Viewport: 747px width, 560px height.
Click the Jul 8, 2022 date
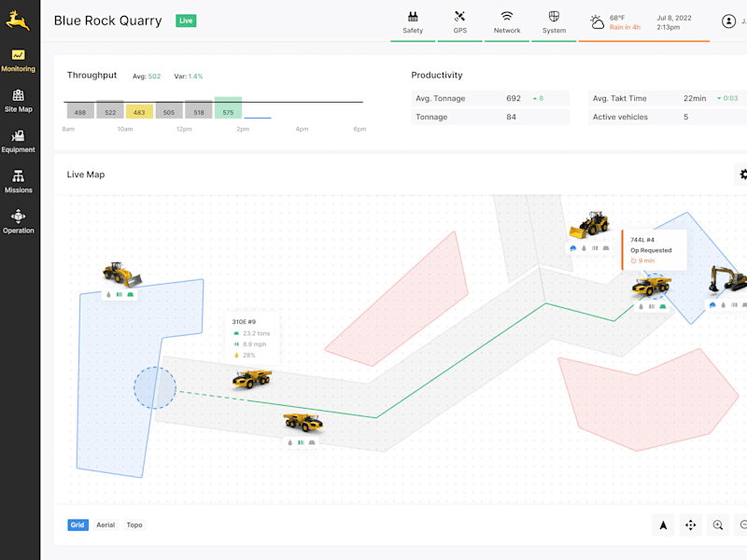coord(673,18)
